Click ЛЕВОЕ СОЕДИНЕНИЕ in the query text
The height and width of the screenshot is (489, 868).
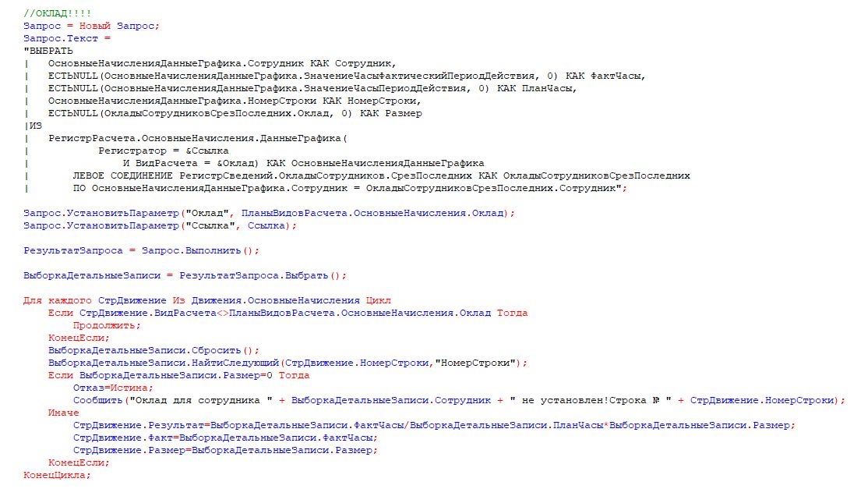pos(122,175)
